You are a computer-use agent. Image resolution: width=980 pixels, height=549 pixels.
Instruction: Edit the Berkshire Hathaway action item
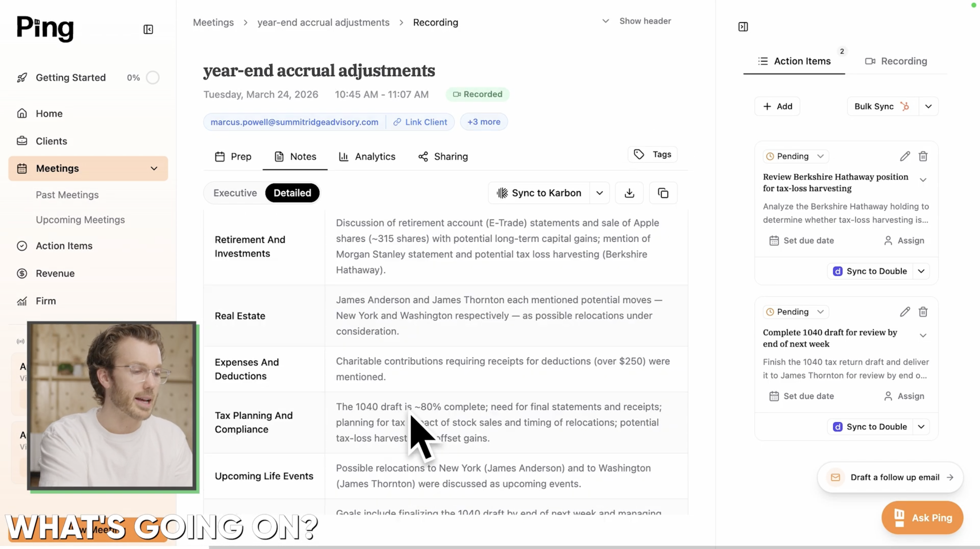tap(905, 156)
